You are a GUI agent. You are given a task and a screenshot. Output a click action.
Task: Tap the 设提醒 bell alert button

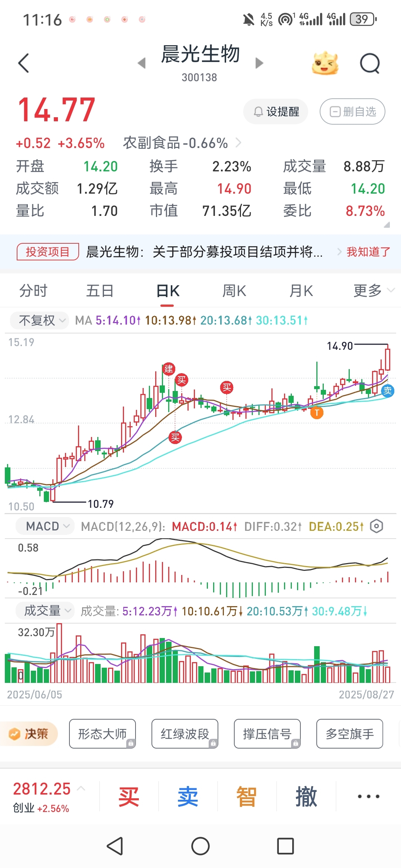pyautogui.click(x=276, y=111)
